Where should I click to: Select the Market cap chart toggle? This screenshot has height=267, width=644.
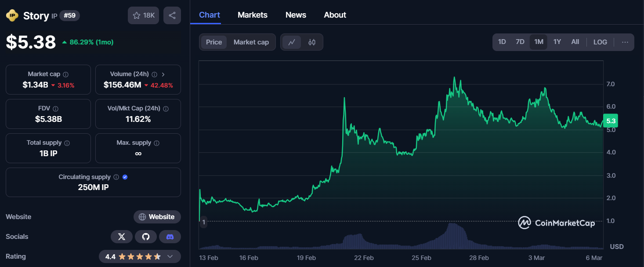click(251, 42)
